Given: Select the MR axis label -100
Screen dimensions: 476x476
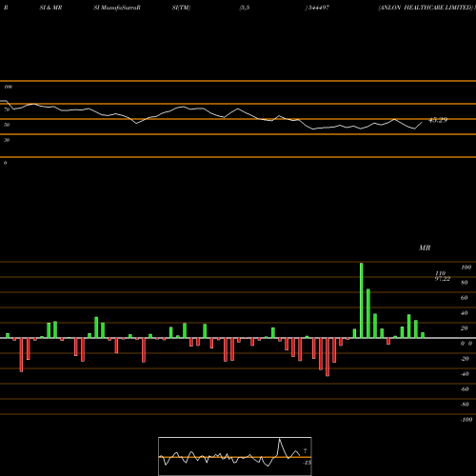Looking at the screenshot, I should point(466,420).
